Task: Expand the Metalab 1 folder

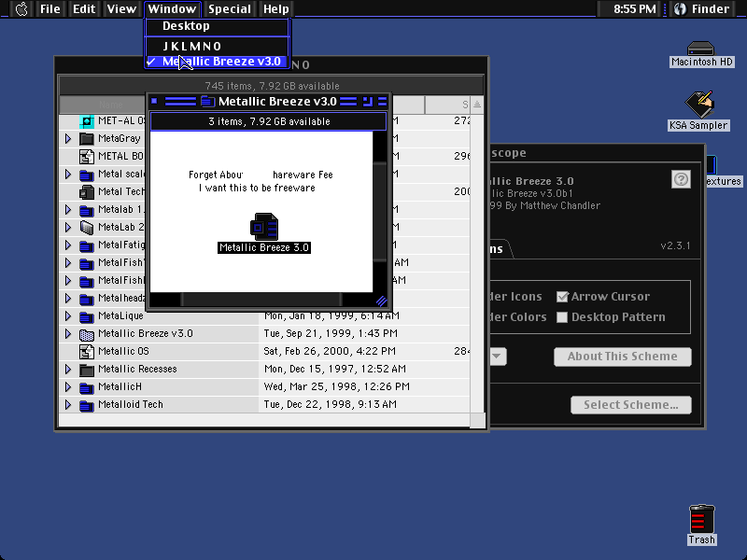Action: coord(67,209)
